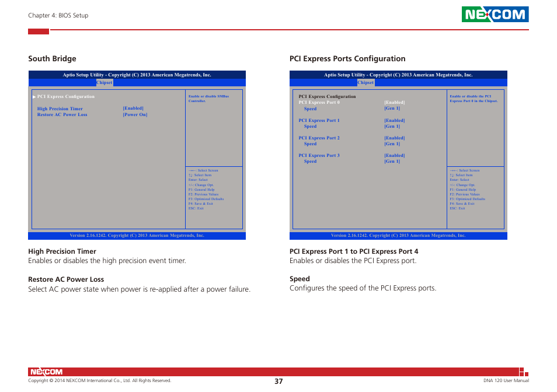The height and width of the screenshot is (392, 557).
Task: Select Speed under PCI Express Port 3
Action: pos(310,161)
